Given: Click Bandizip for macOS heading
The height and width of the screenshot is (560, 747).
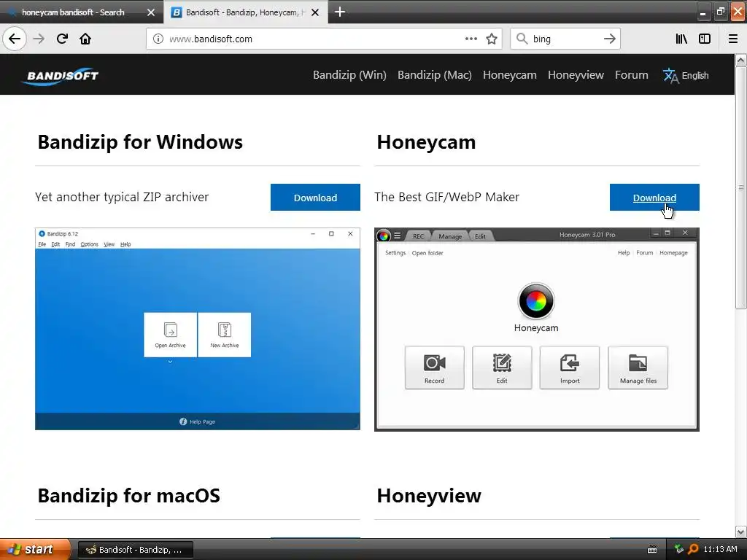Looking at the screenshot, I should tap(128, 496).
